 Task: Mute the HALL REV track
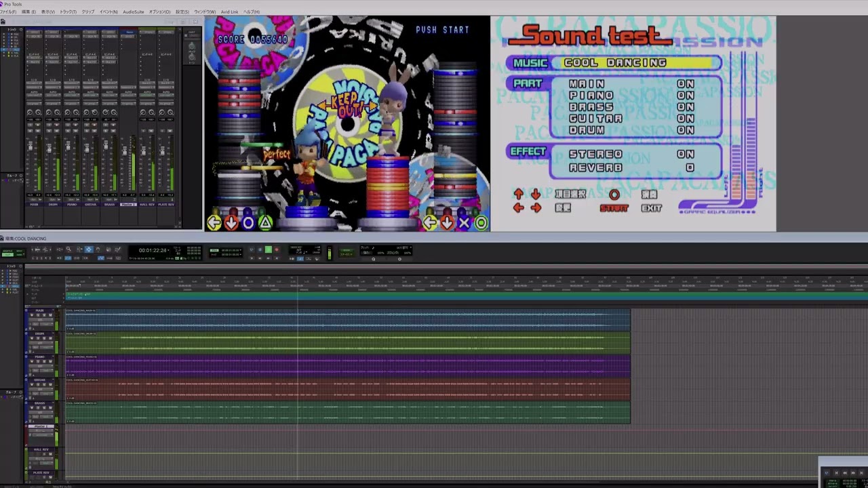click(50, 454)
